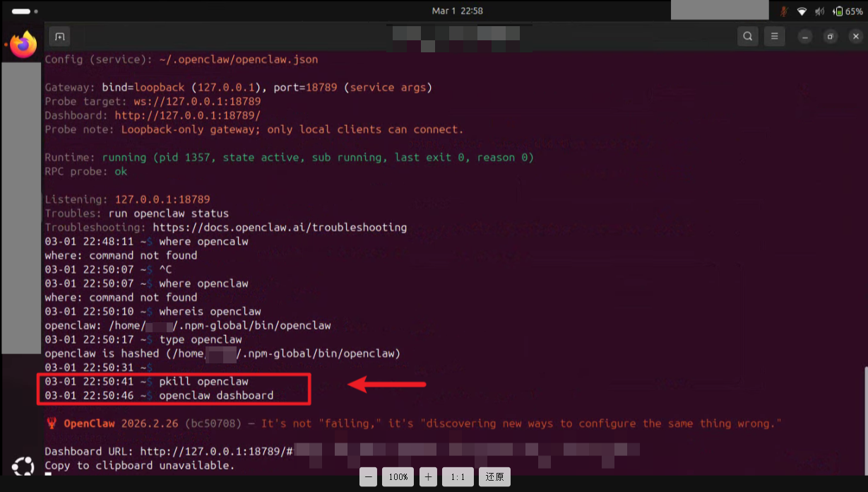
Task: Click the 'pkill openclaw' command
Action: pyautogui.click(x=203, y=382)
